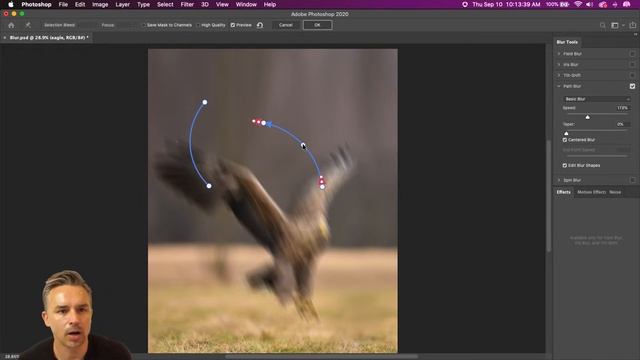The width and height of the screenshot is (640, 360).
Task: Open the search magnifier icon at top right
Action: tap(602, 25)
